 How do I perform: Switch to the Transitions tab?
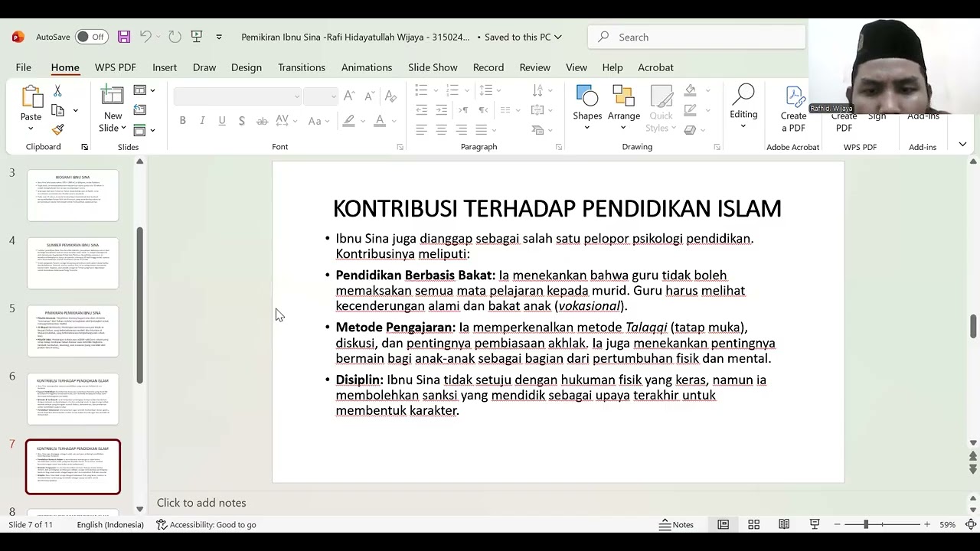click(x=302, y=67)
